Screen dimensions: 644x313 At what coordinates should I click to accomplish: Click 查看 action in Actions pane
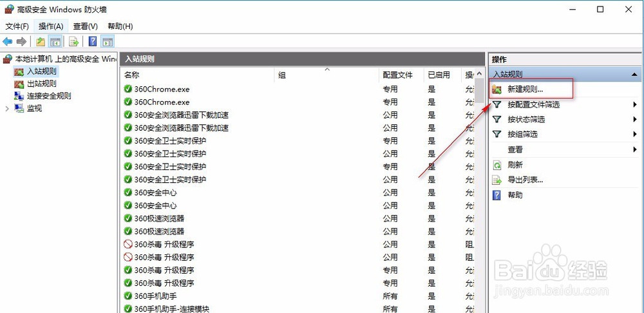point(515,149)
